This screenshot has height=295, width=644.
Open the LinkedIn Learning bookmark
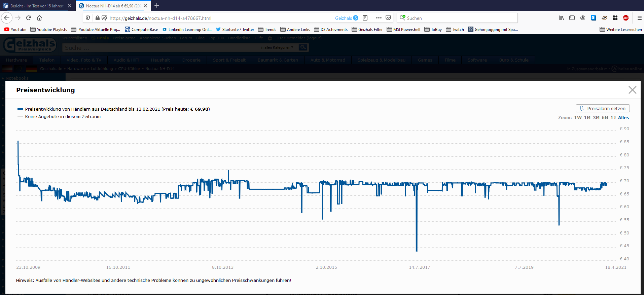pos(187,30)
